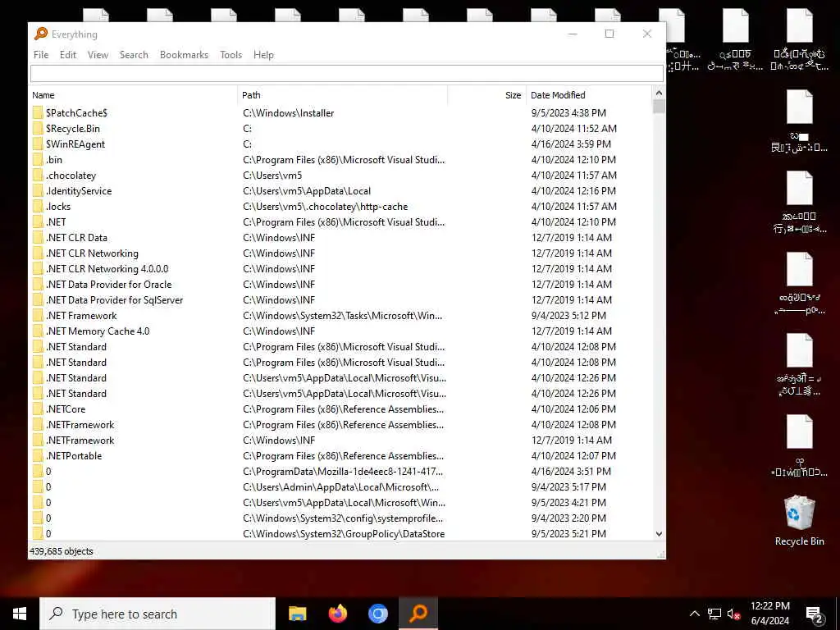
Task: Select the .NET Data Provider for SqlServer row
Action: click(341, 300)
